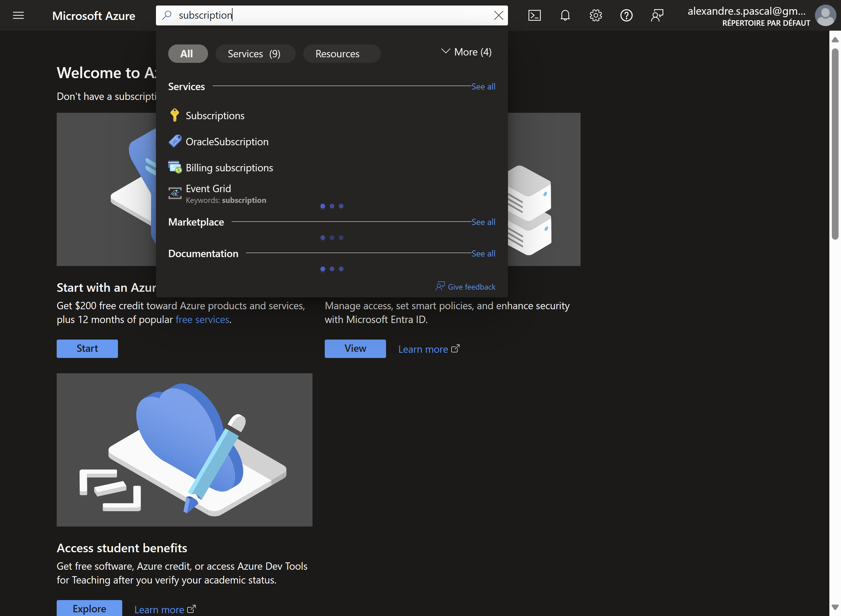Open Learn more beside Explore button
The width and height of the screenshot is (841, 616).
point(165,609)
